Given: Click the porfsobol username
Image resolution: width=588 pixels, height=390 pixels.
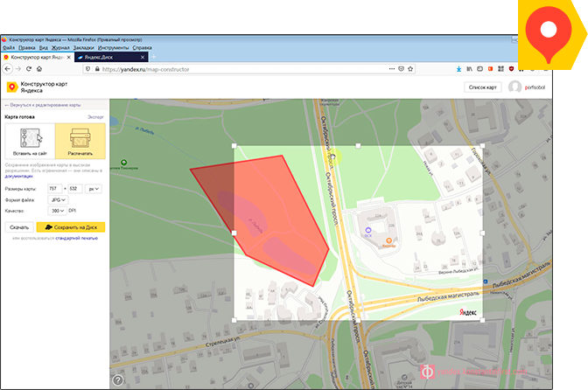Looking at the screenshot, I should [x=535, y=87].
